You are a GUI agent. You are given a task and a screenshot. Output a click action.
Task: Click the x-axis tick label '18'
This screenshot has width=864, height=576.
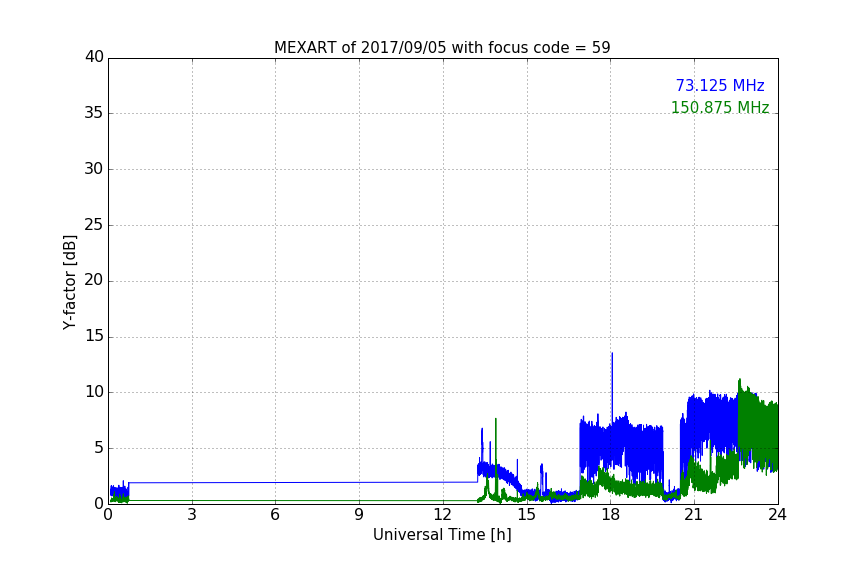[611, 515]
